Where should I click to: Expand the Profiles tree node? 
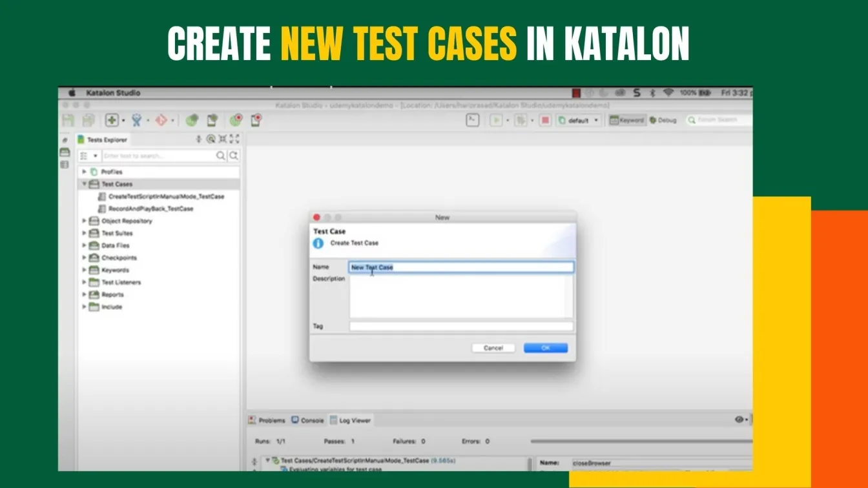pos(84,172)
